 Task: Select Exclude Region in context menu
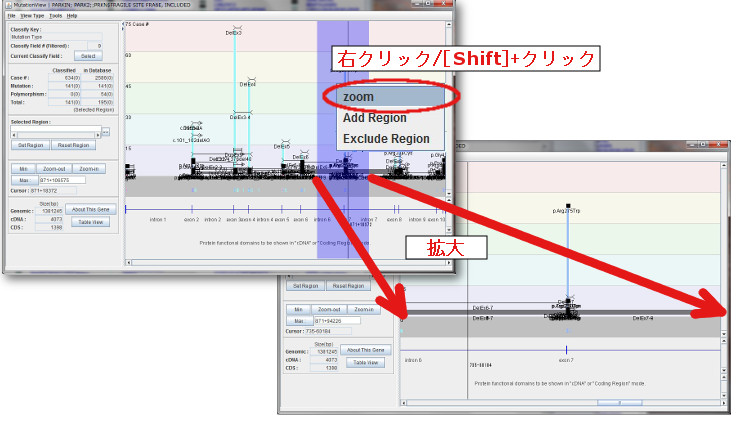(385, 139)
